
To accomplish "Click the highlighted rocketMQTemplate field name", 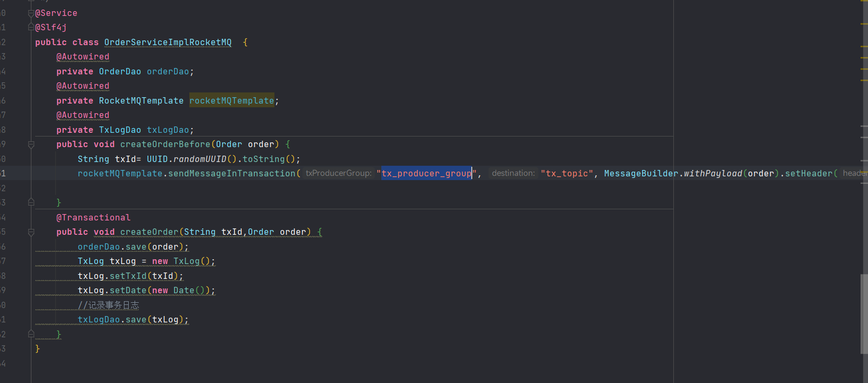I will pyautogui.click(x=231, y=101).
